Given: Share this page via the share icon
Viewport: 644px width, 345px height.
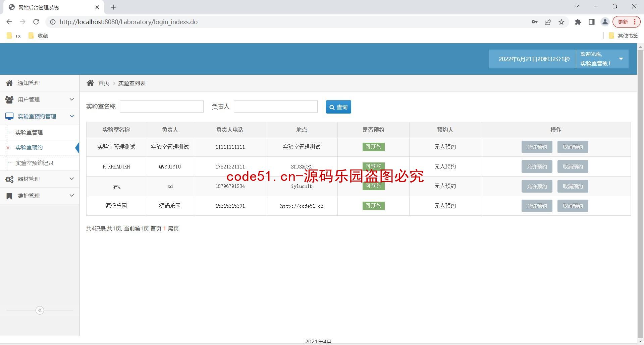Looking at the screenshot, I should [x=548, y=22].
